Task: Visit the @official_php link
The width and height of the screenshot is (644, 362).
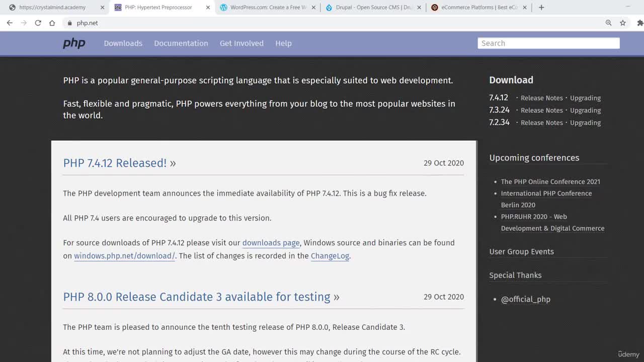Action: 526,299
